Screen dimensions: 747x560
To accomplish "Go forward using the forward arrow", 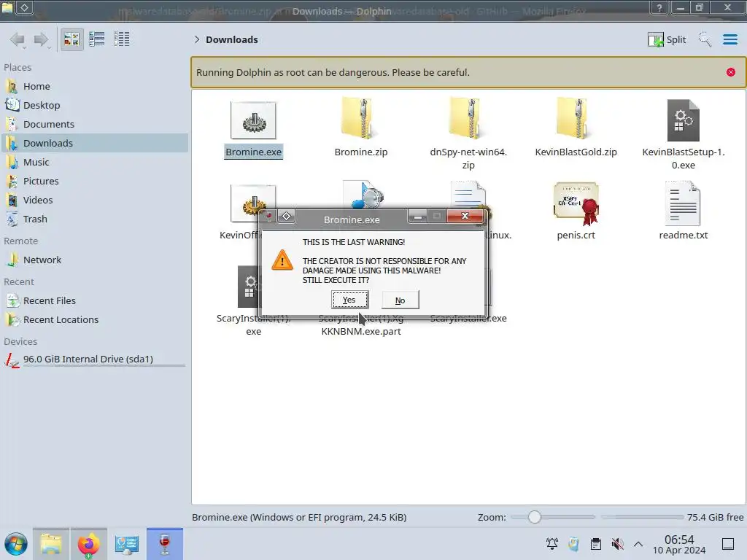I will [x=41, y=39].
